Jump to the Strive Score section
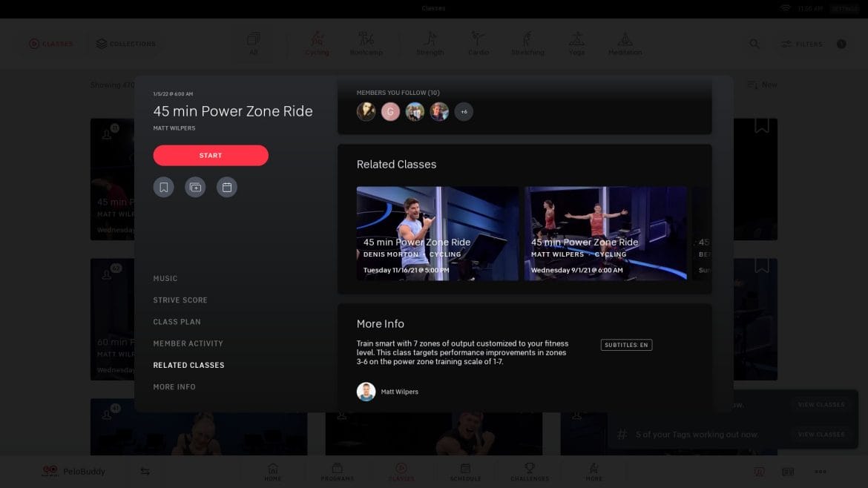The height and width of the screenshot is (488, 868). (x=180, y=300)
